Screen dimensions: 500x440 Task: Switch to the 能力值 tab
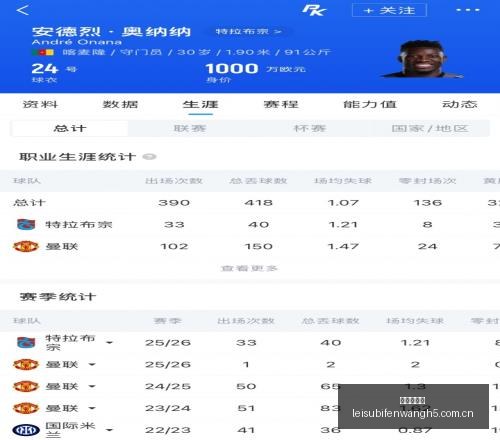coord(370,104)
